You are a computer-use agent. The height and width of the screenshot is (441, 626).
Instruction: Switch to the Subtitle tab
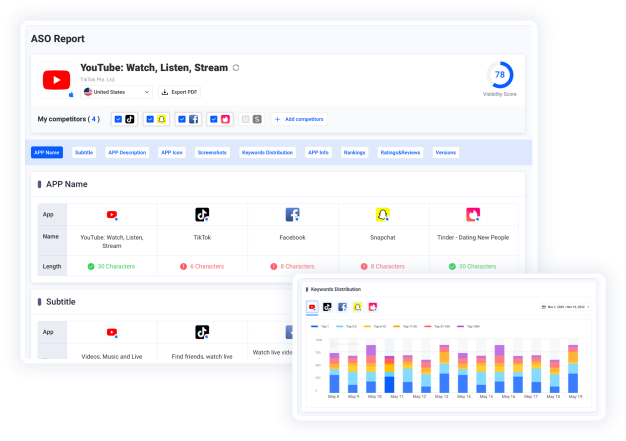point(84,152)
